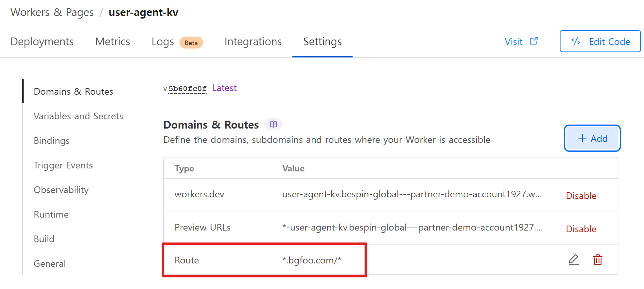The height and width of the screenshot is (289, 644).
Task: Click the external link icon beside Visit
Action: [x=534, y=41]
